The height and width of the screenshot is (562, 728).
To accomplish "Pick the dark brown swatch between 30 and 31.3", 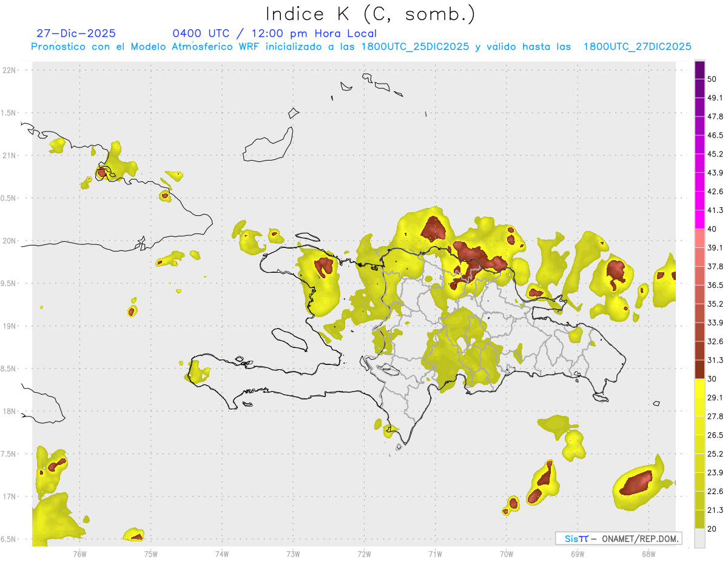I will pos(700,369).
